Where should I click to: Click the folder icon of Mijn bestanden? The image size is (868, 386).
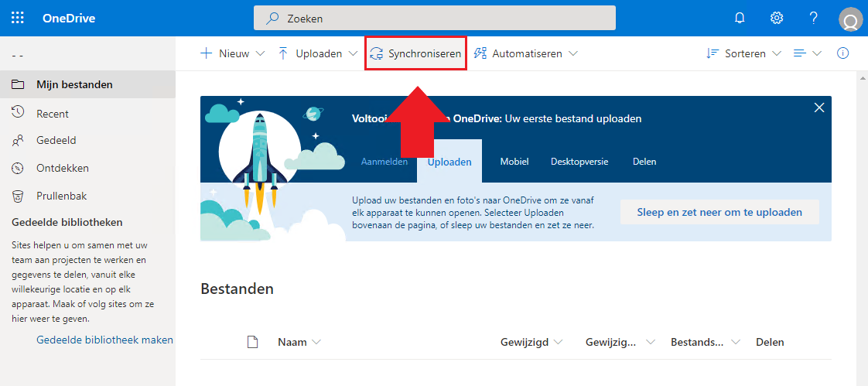point(18,85)
